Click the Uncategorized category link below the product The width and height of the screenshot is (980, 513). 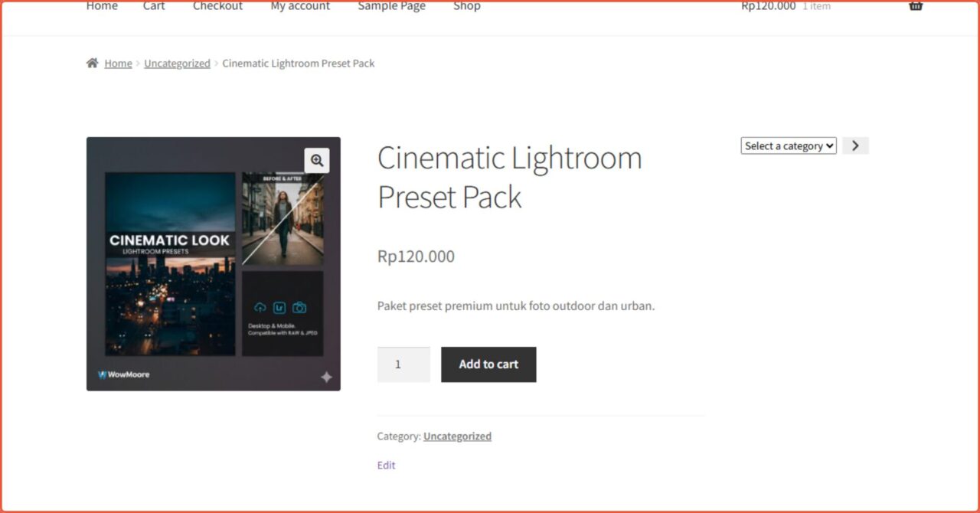point(457,436)
